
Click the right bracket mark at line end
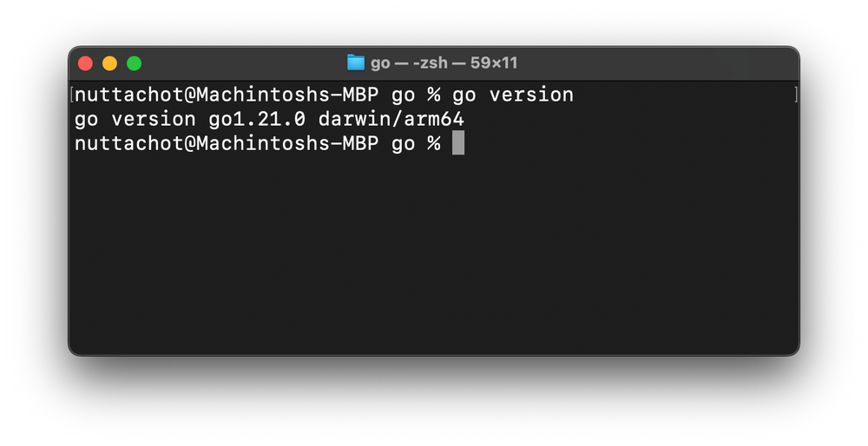[x=795, y=95]
